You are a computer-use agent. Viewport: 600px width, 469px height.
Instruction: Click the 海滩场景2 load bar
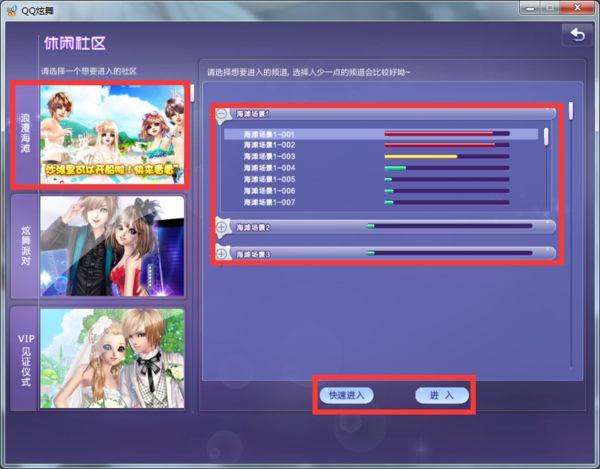click(450, 226)
